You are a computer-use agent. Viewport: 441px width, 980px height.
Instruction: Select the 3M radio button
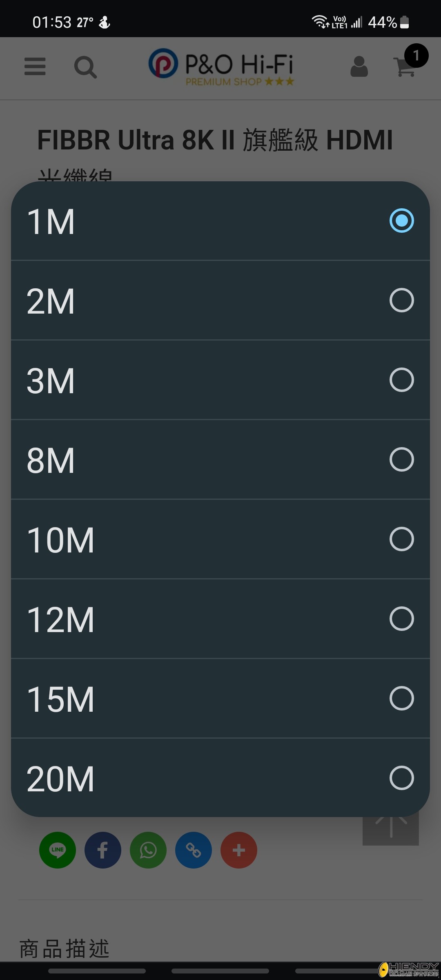tap(401, 380)
